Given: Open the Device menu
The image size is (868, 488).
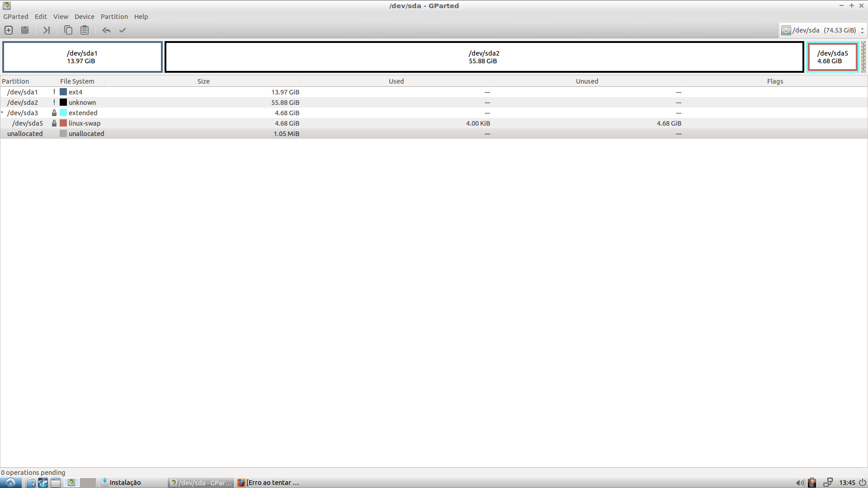Looking at the screenshot, I should point(85,17).
